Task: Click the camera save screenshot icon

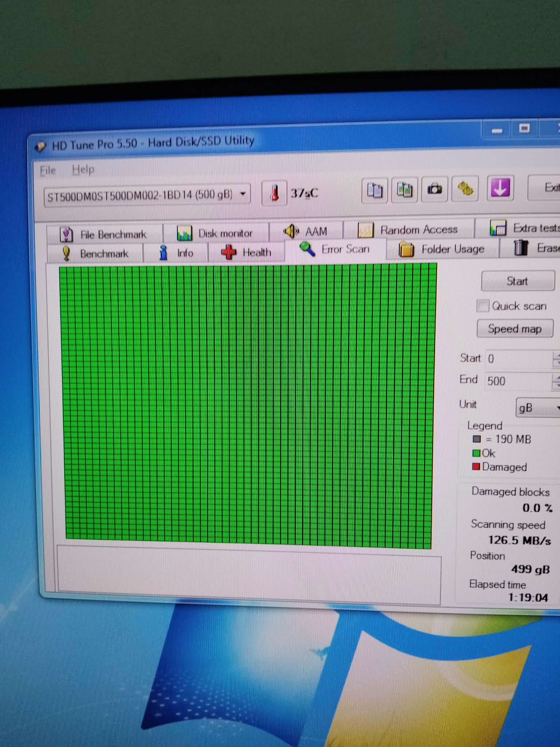Action: click(x=434, y=189)
